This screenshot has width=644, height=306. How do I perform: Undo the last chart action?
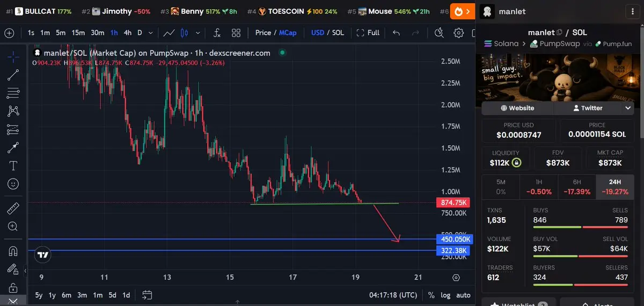click(x=397, y=33)
